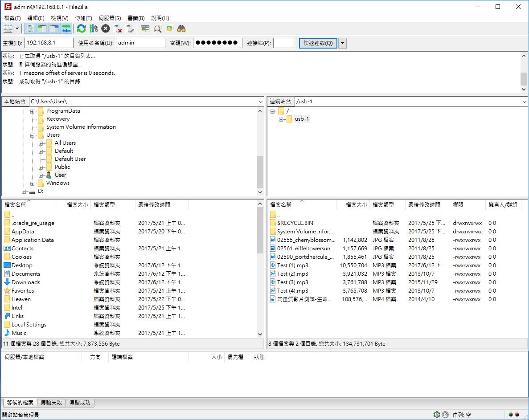The width and height of the screenshot is (529, 420).
Task: Refresh file and folder lists
Action: [81, 29]
